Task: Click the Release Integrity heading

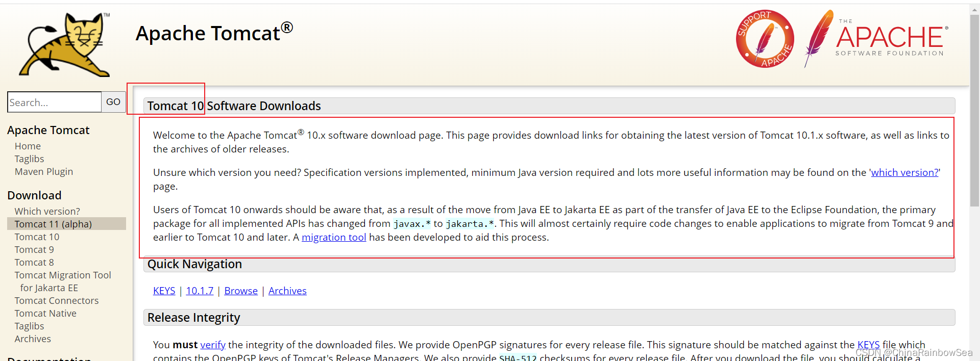Action: click(193, 318)
